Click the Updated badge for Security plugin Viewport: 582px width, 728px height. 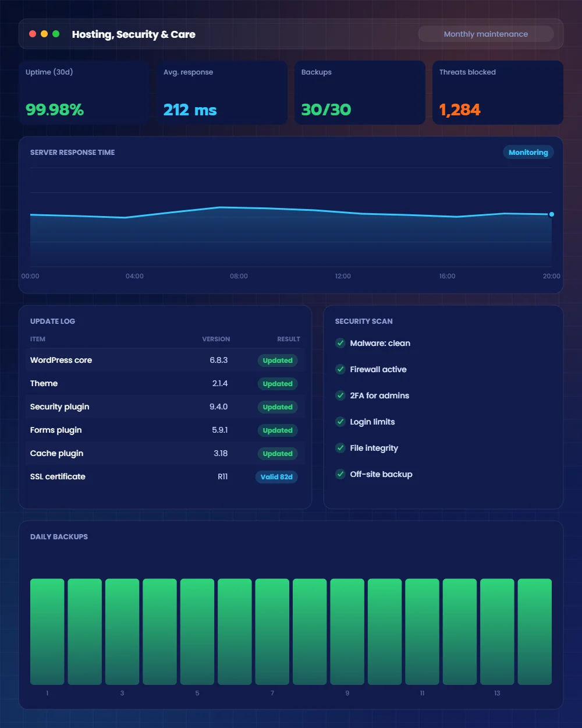[278, 407]
